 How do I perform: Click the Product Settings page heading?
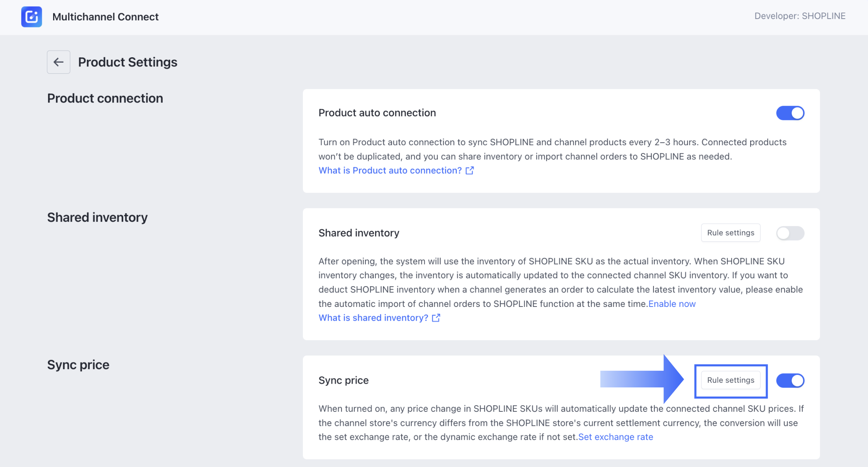coord(128,62)
